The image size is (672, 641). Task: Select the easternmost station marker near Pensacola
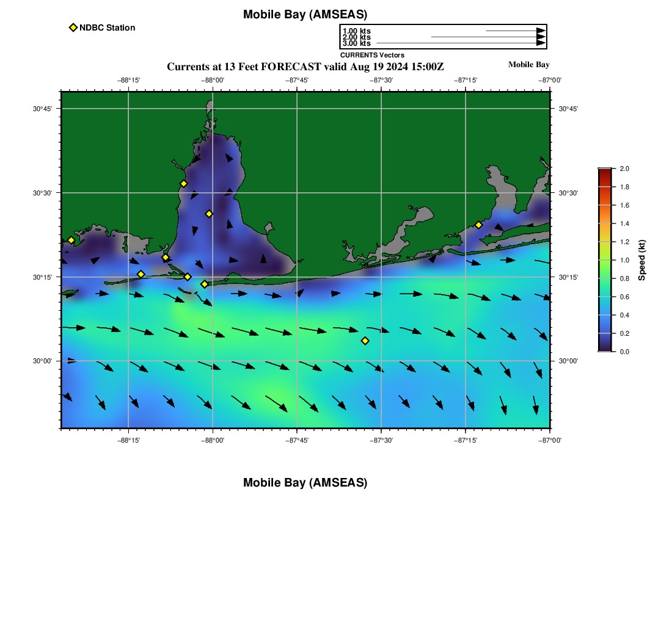coord(478,225)
